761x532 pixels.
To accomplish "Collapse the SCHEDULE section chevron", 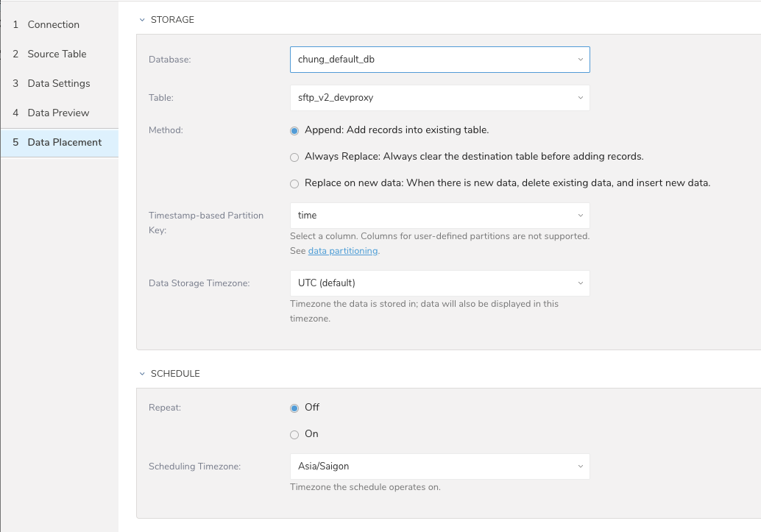I will coord(142,374).
